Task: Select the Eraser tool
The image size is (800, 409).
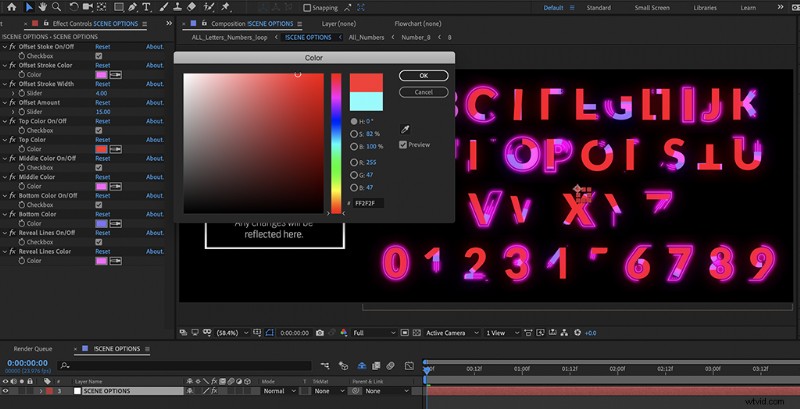Action: tap(192, 7)
